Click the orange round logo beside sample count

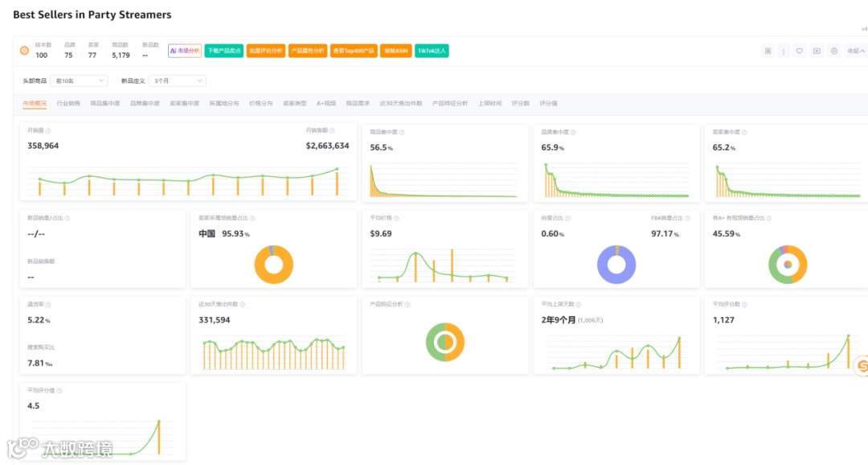pyautogui.click(x=24, y=51)
